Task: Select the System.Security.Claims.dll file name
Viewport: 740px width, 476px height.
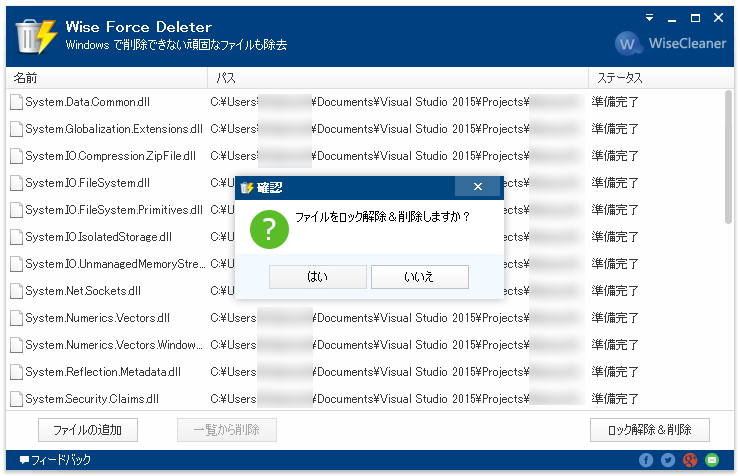Action: click(92, 399)
